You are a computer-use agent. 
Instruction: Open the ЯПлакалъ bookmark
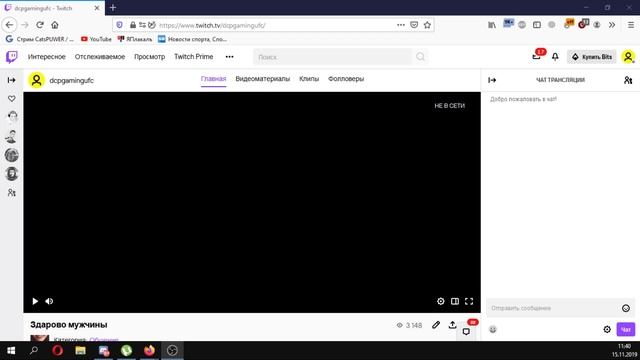tap(135, 39)
